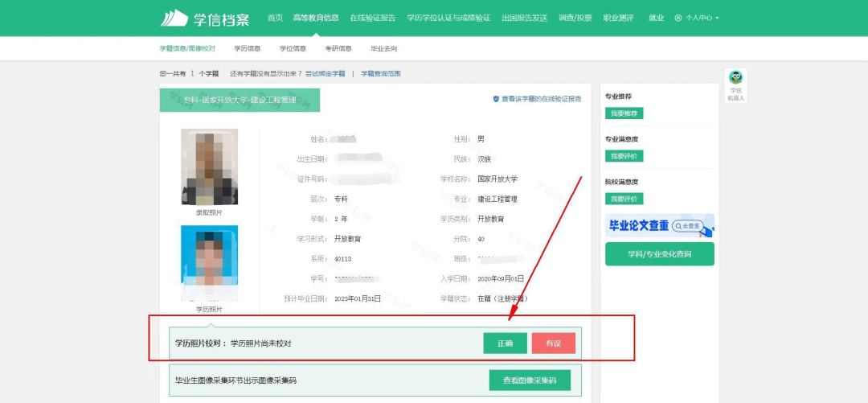Open 学历学位认证与成绩验证 menu
The height and width of the screenshot is (403, 868).
pyautogui.click(x=448, y=18)
